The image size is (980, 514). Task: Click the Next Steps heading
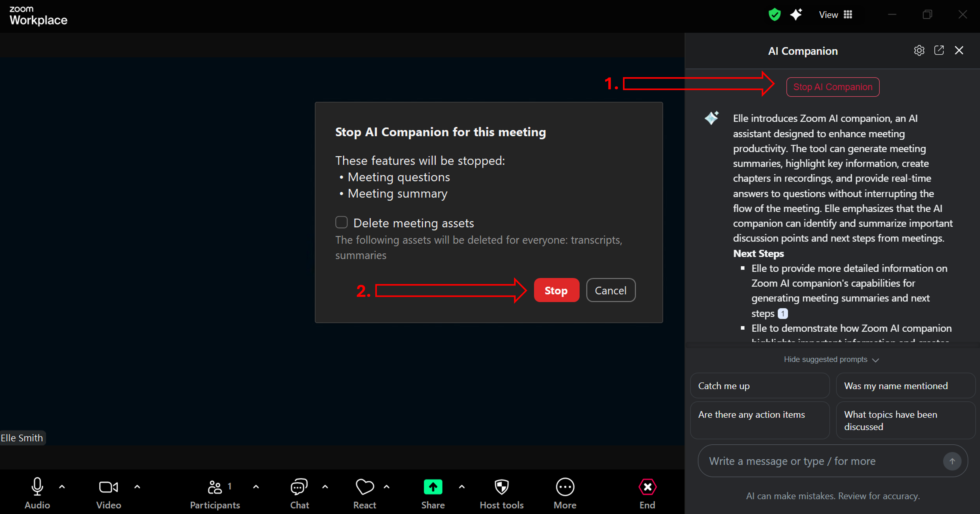[x=758, y=253]
